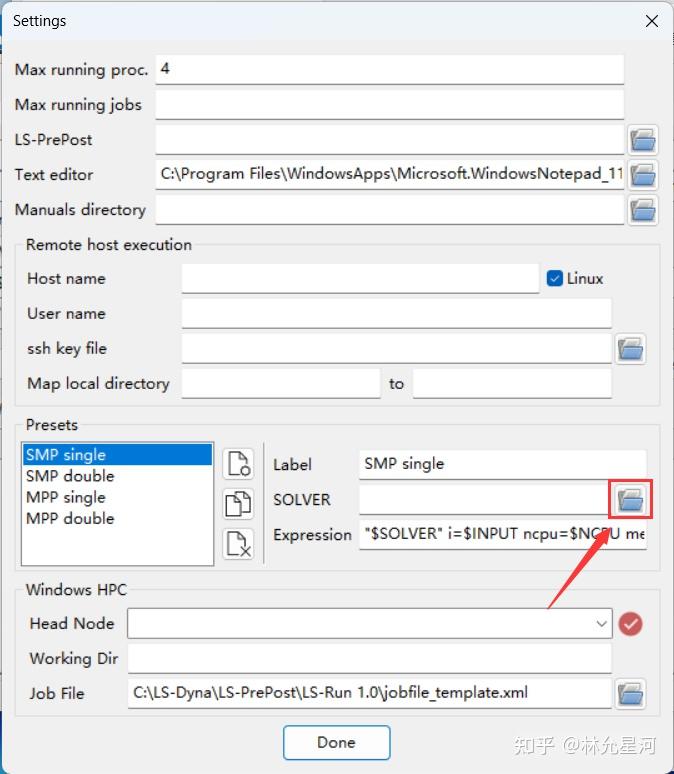Click into the Expression text field

[x=503, y=535]
